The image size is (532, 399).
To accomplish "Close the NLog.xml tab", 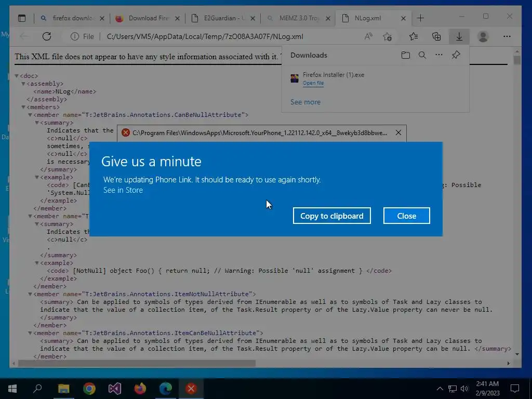I will click(x=403, y=19).
